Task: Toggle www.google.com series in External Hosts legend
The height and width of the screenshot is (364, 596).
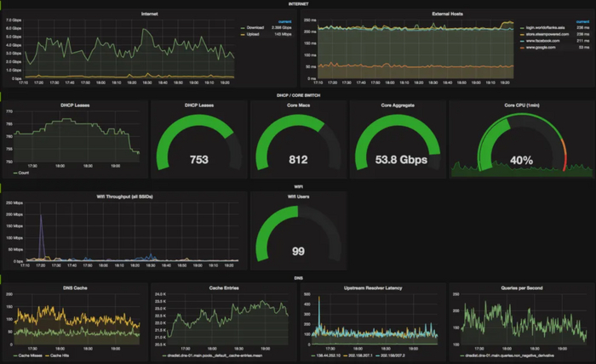Action: pos(541,48)
